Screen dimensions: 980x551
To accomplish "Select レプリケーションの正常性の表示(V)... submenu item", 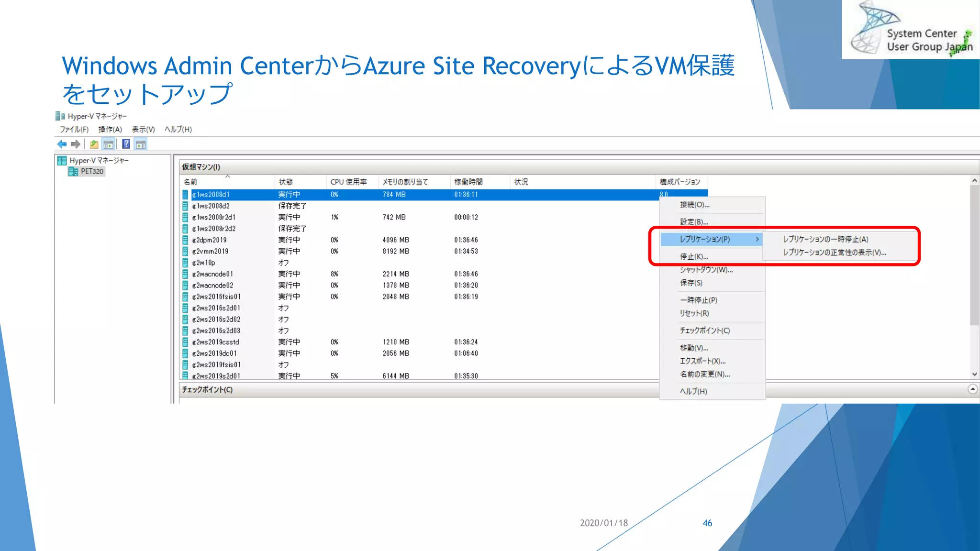I will pos(835,253).
